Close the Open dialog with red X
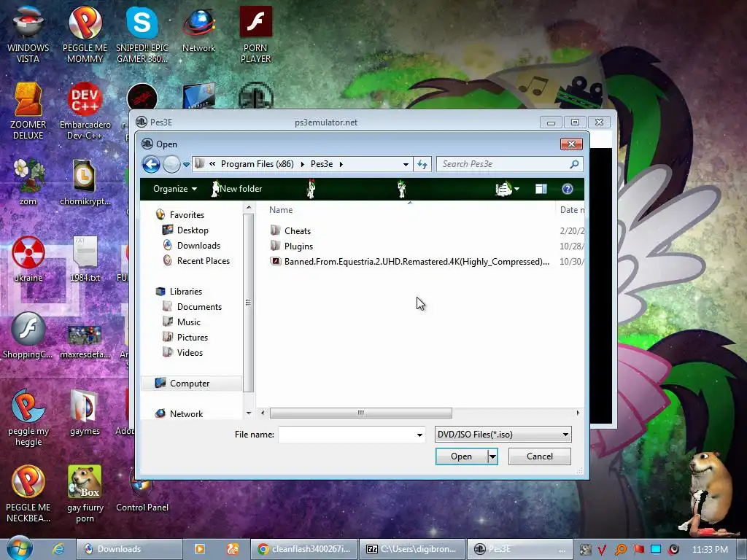The height and width of the screenshot is (560, 747). coord(571,144)
